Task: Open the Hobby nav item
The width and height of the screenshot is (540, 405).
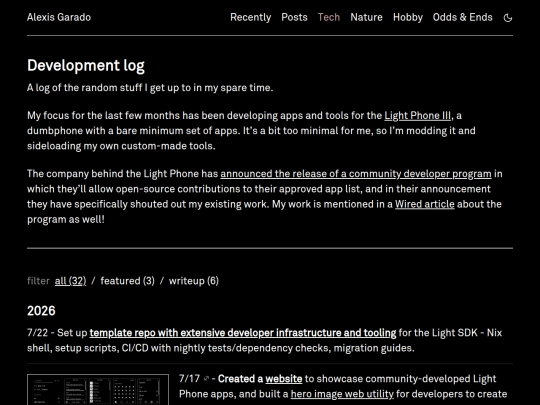Action: 407,17
